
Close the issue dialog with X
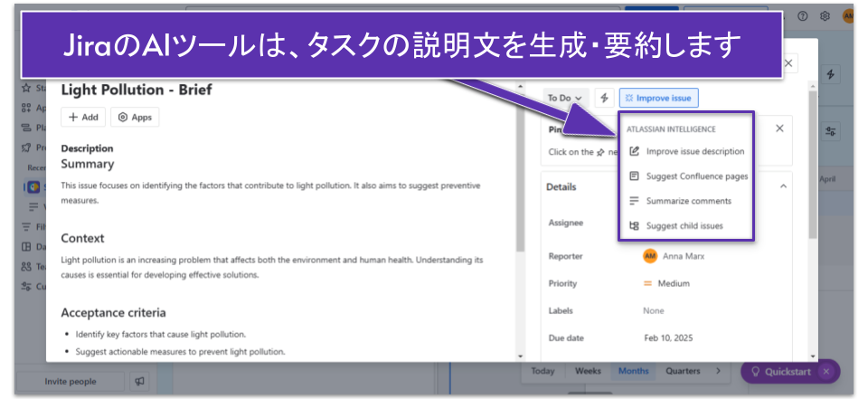click(x=788, y=63)
